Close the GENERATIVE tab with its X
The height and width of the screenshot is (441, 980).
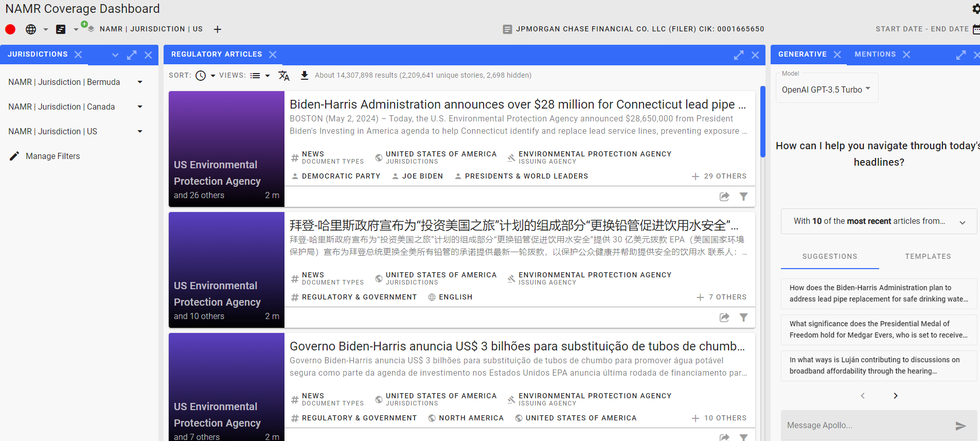pyautogui.click(x=838, y=55)
